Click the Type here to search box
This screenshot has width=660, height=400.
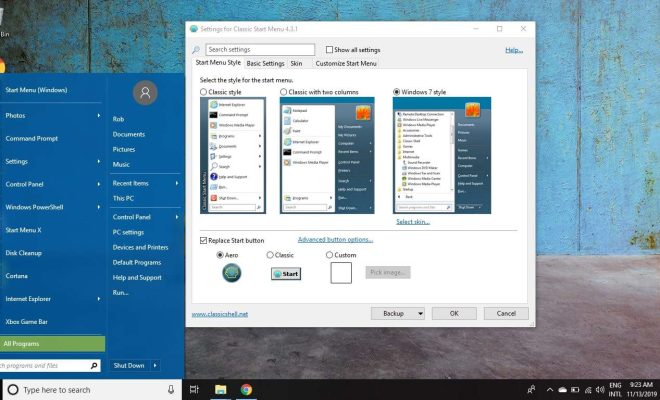pos(93,390)
